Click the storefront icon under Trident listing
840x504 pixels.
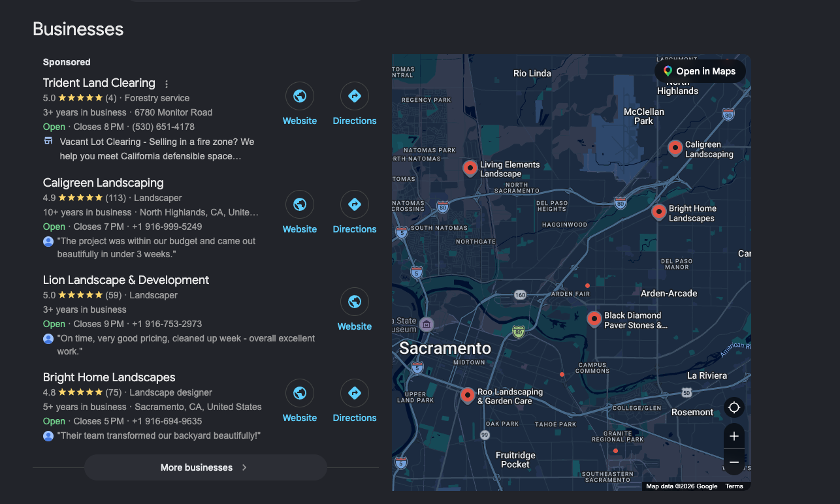coord(48,141)
